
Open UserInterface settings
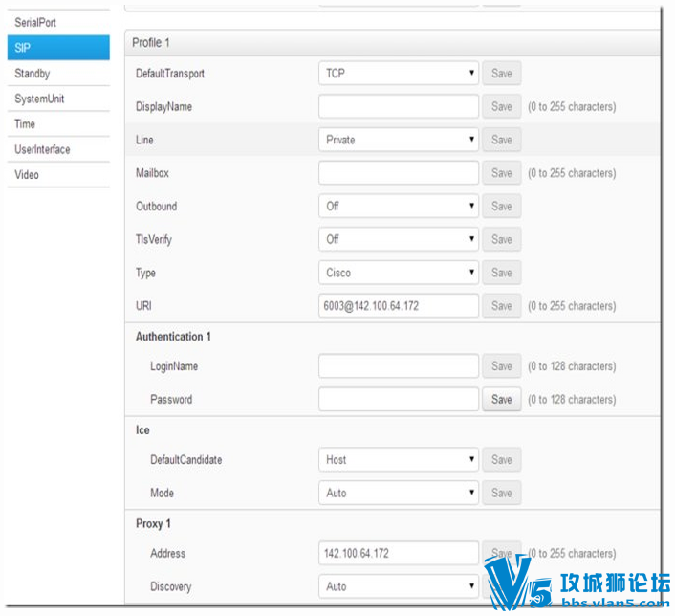pos(58,149)
